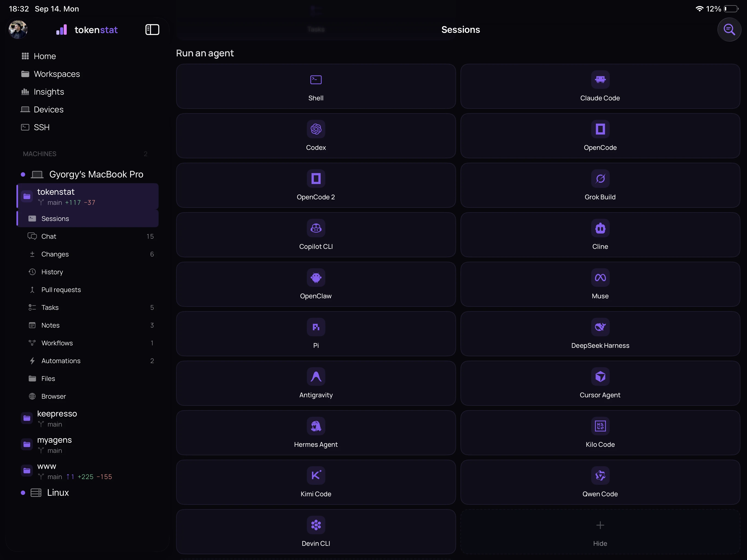This screenshot has height=560, width=747.
Task: Launch Kimi Code agent
Action: tap(316, 482)
